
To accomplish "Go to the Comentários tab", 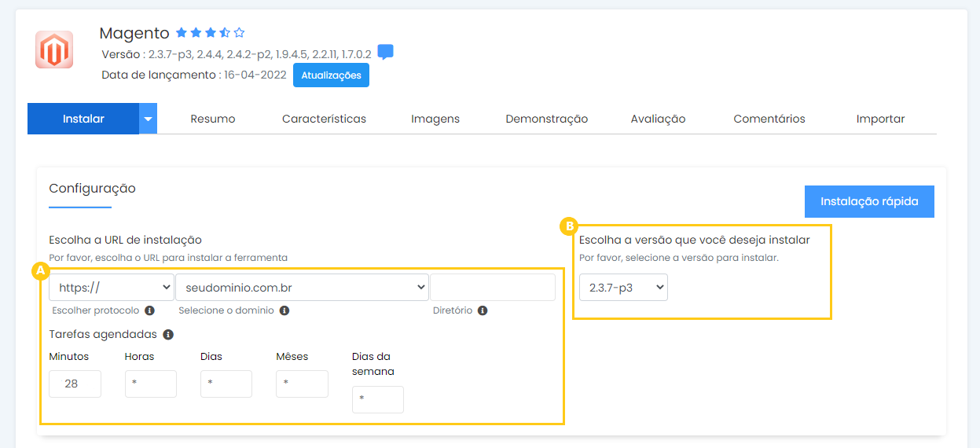I will pos(769,119).
